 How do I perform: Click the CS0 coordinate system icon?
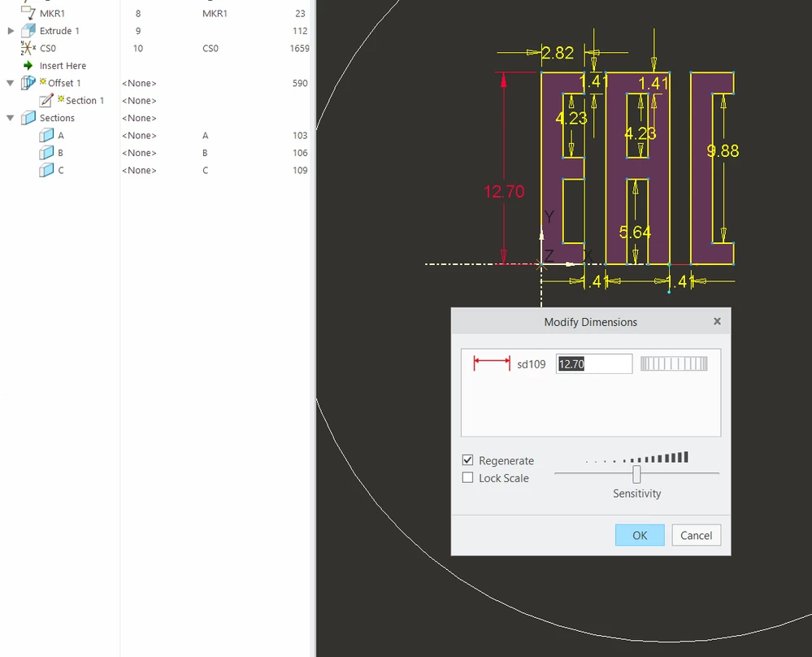click(x=28, y=48)
